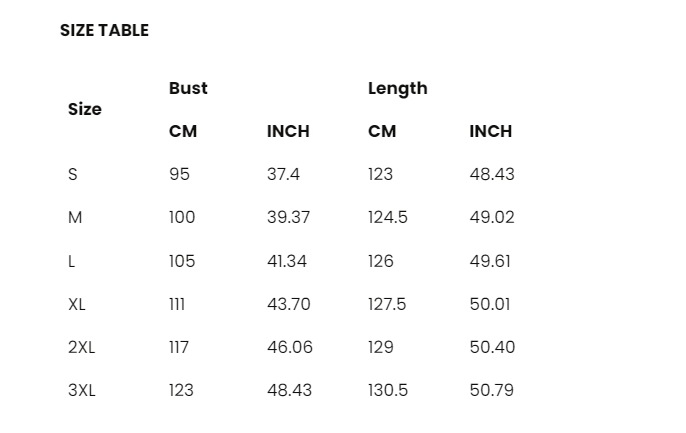Click the CM label under Bust
Image resolution: width=686 pixels, height=433 pixels.
183,131
